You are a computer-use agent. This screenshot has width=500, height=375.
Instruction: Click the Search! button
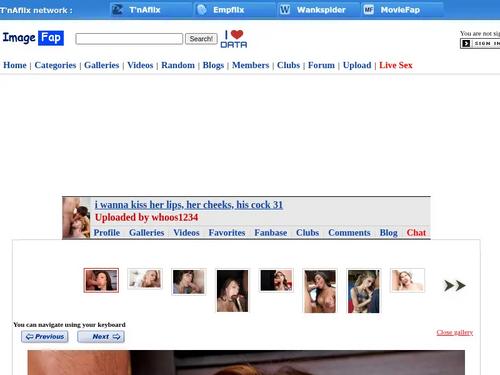coord(201,39)
